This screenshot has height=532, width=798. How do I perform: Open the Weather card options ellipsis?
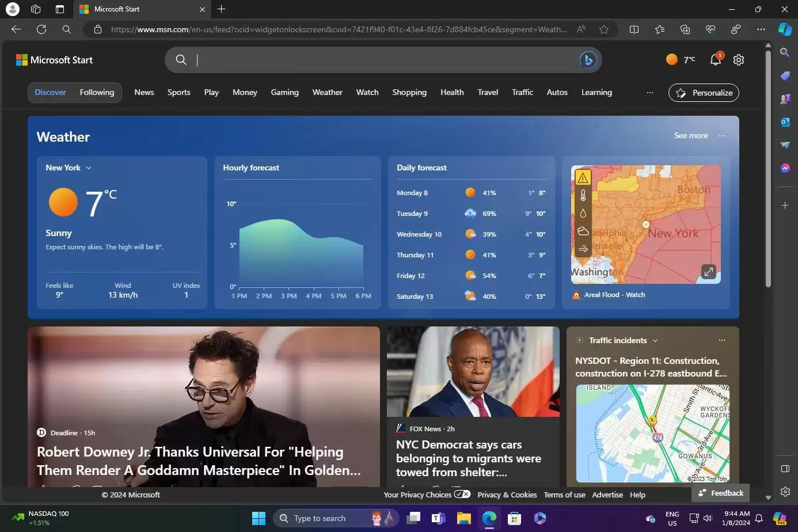[x=721, y=136]
